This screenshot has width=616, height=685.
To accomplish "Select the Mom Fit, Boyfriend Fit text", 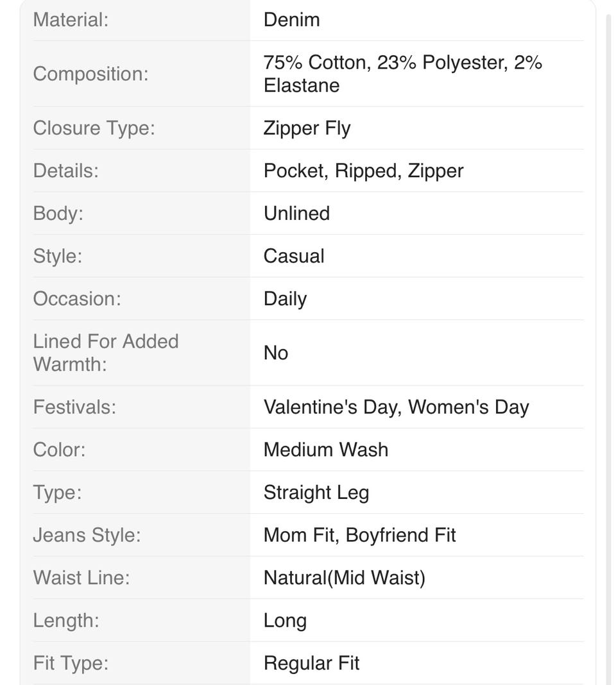I will (359, 535).
